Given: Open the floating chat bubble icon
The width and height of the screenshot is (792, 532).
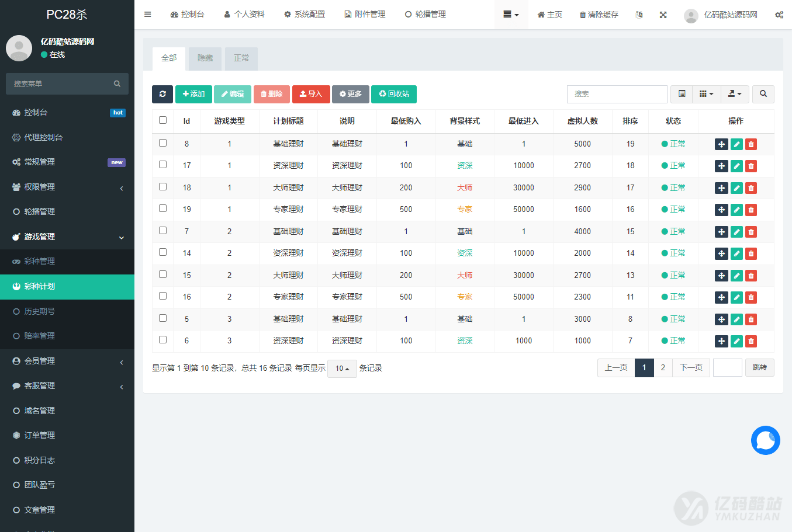Looking at the screenshot, I should tap(766, 440).
